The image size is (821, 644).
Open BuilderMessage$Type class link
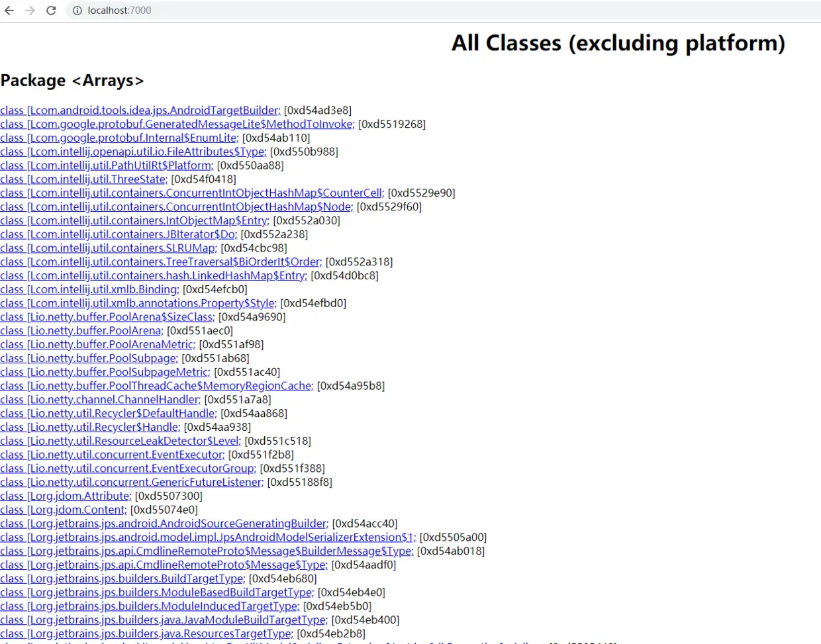[x=207, y=551]
